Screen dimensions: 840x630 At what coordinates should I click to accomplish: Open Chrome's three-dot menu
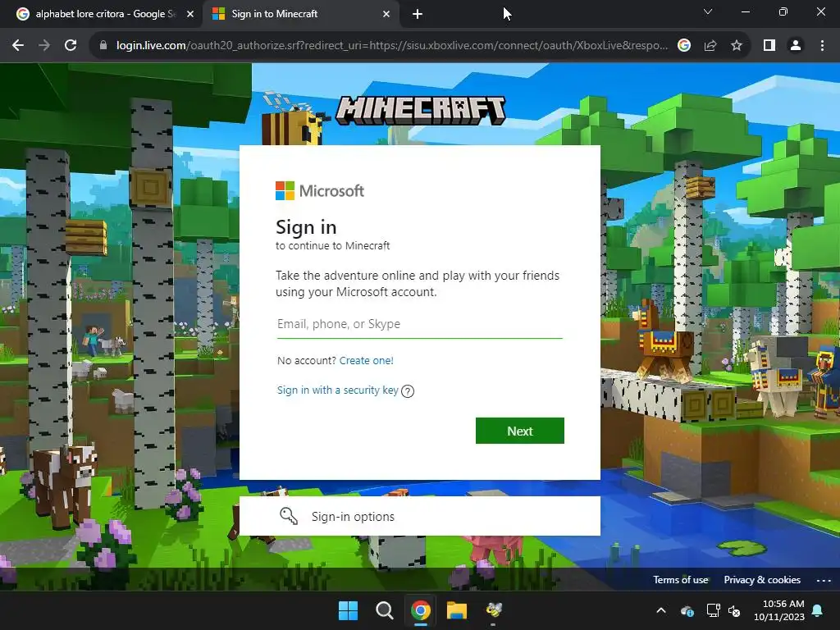click(x=822, y=46)
